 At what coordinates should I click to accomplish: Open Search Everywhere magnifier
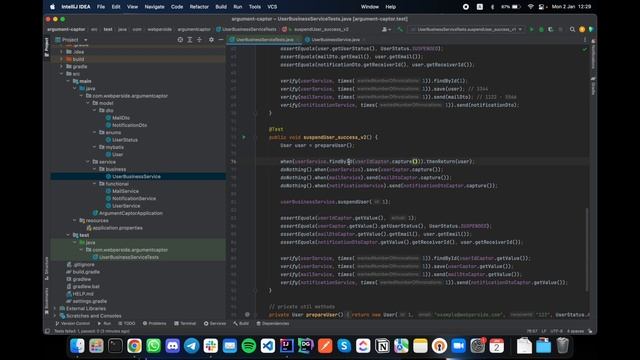572,29
